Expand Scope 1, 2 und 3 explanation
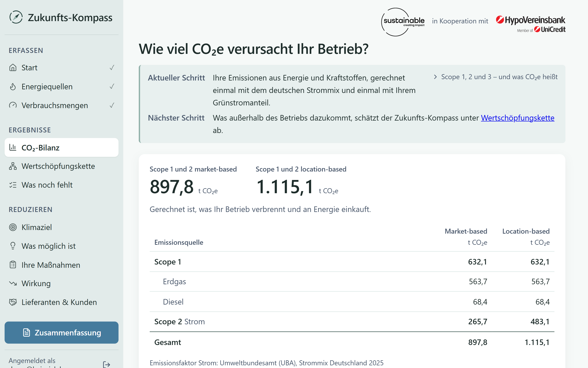 (496, 77)
